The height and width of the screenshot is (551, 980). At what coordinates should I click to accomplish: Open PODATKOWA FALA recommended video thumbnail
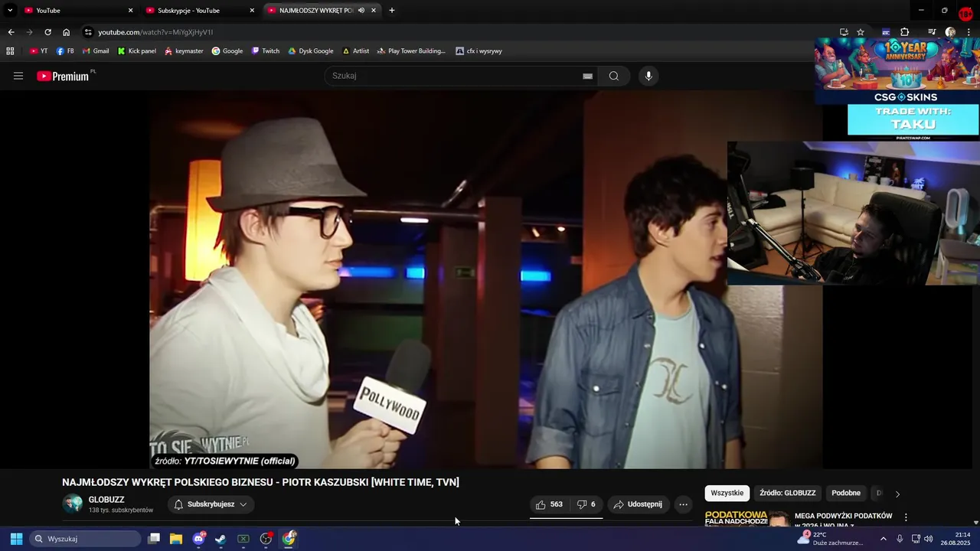pyautogui.click(x=746, y=518)
